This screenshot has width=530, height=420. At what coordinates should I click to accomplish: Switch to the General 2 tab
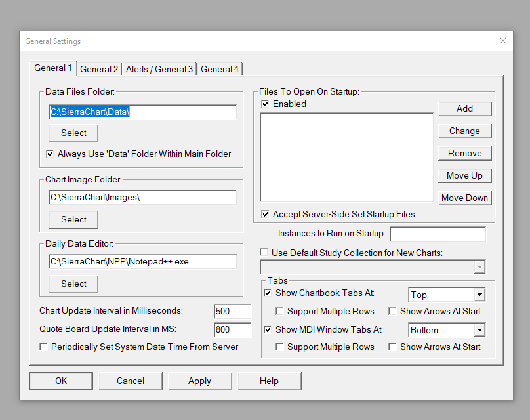pyautogui.click(x=99, y=69)
